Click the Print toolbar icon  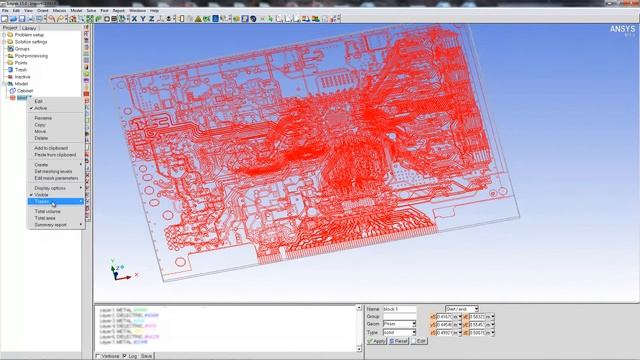point(31,19)
